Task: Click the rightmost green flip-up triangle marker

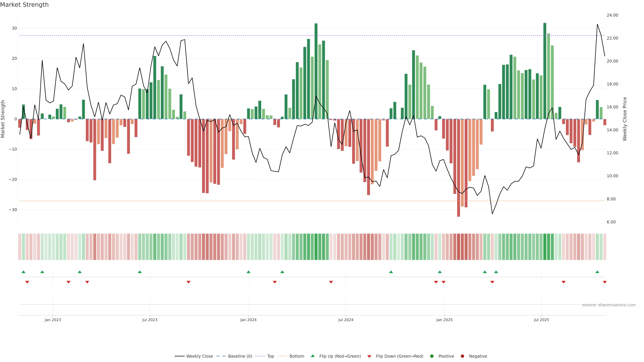Action: (597, 272)
